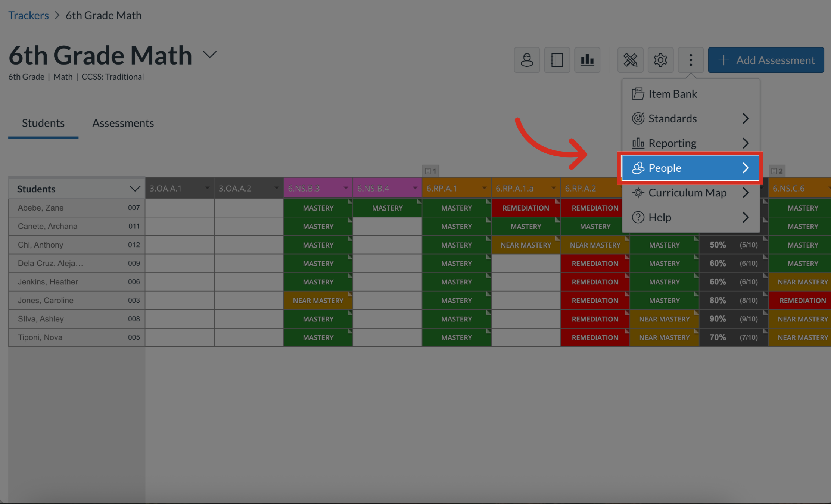Open the 6.NS.B.3 standard column dropdown
Image resolution: width=831 pixels, height=504 pixels.
coord(346,188)
